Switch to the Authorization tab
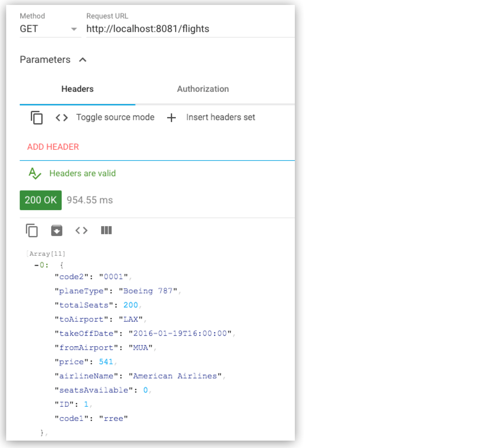Viewport: 499px width, 448px height. point(203,89)
